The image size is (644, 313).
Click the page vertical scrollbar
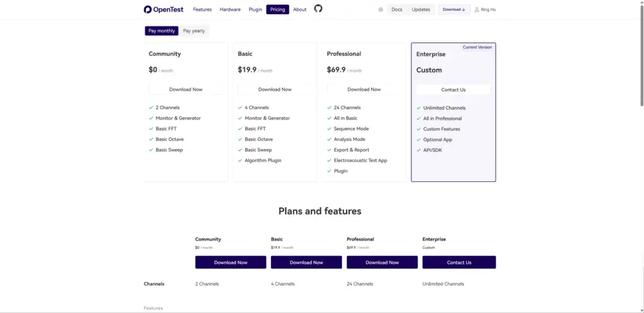point(641,57)
